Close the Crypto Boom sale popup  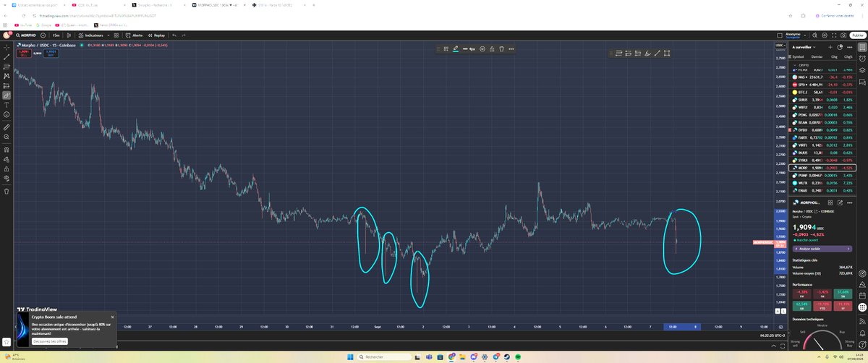pos(112,317)
